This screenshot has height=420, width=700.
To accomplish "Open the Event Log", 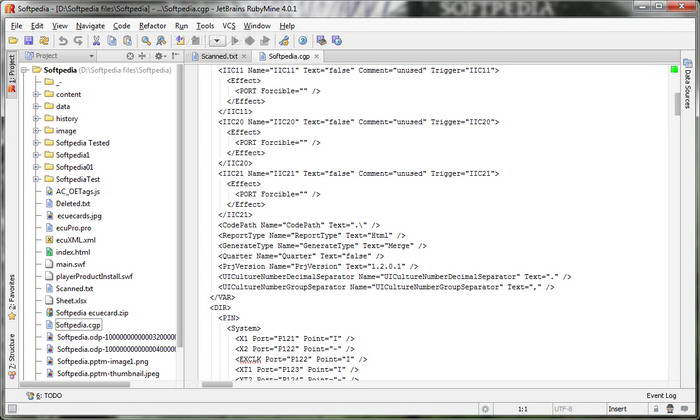I will tap(661, 395).
